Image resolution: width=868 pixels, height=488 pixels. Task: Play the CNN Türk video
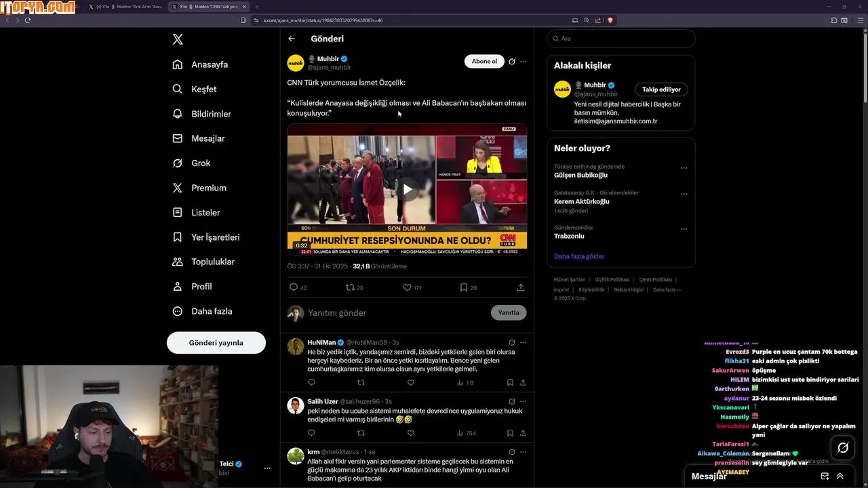pyautogui.click(x=407, y=189)
